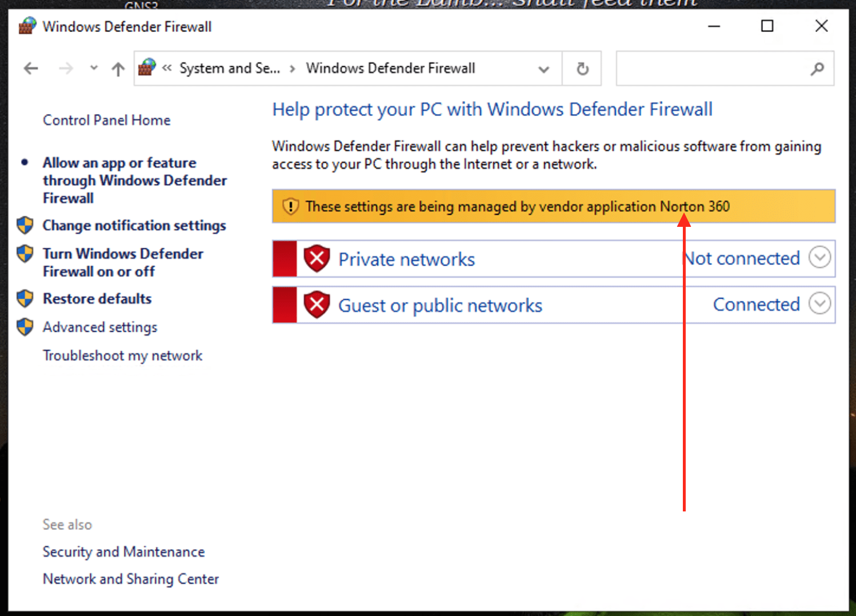Select Windows Defender Firewall breadcrumb
The image size is (856, 616).
click(390, 68)
